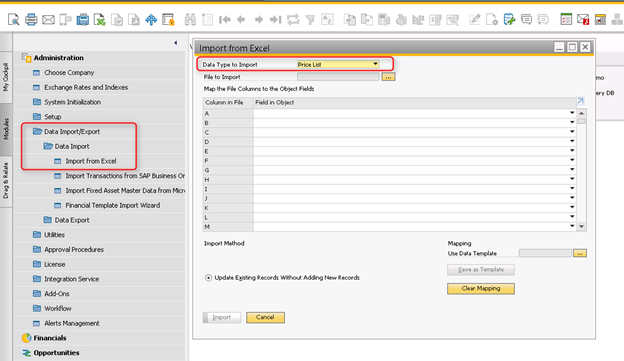Expand the mapping table with the arrow icon

581,101
